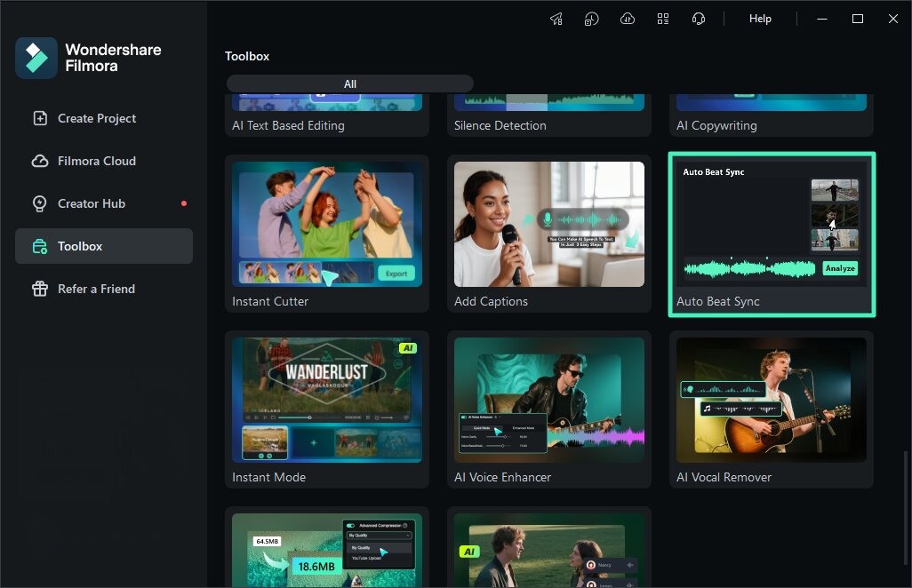Launch the Auto Beat Sync tool card
The image size is (912, 588).
click(772, 234)
